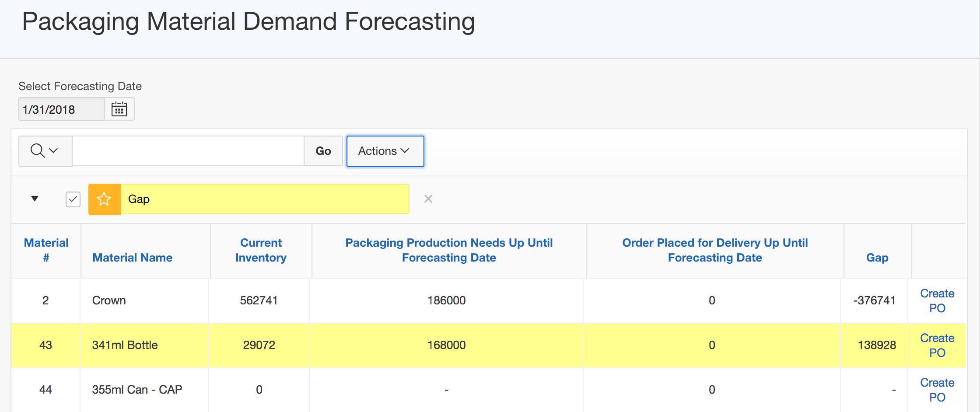The width and height of the screenshot is (980, 412).
Task: Click the orange star highlight icon
Action: (104, 199)
